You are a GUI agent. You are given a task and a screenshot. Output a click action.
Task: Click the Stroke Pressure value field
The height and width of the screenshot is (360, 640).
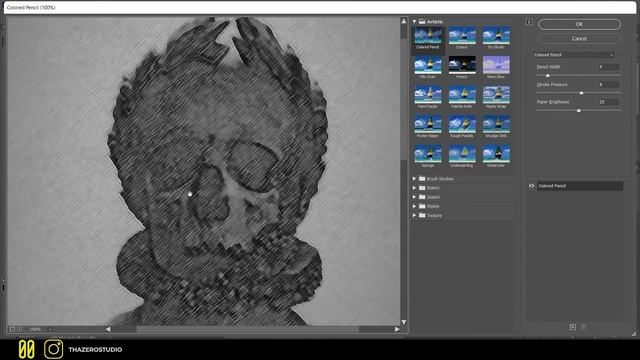point(608,84)
